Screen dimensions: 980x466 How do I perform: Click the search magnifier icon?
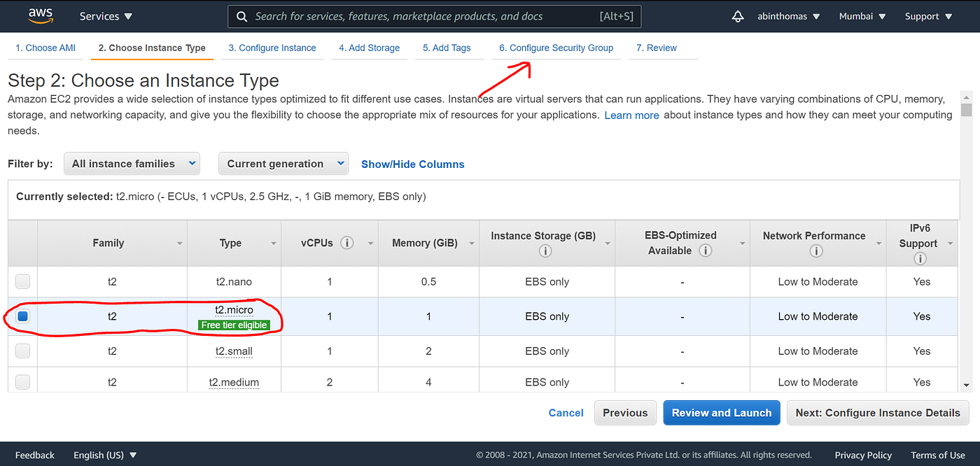(241, 16)
